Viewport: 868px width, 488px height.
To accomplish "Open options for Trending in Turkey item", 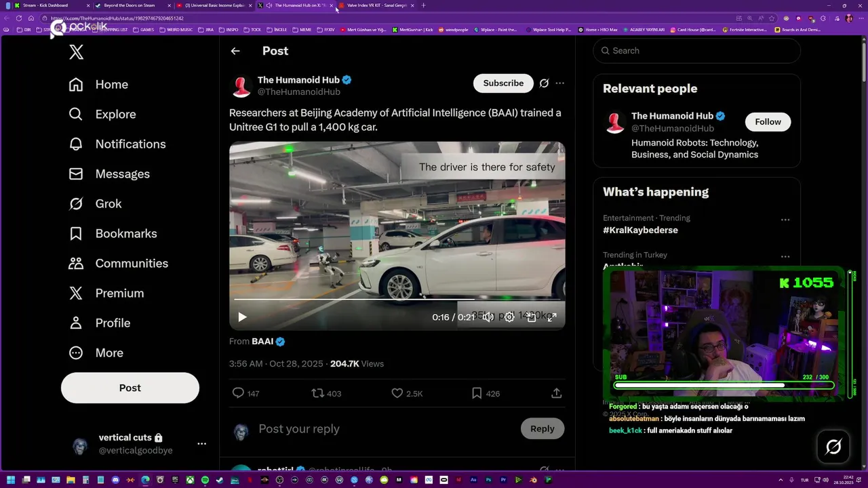I will click(785, 257).
